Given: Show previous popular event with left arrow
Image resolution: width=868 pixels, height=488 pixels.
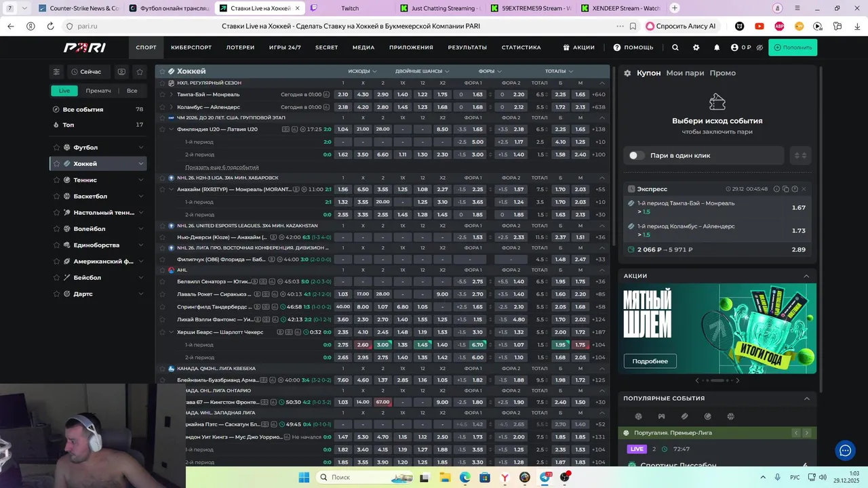Looking at the screenshot, I should 796,433.
